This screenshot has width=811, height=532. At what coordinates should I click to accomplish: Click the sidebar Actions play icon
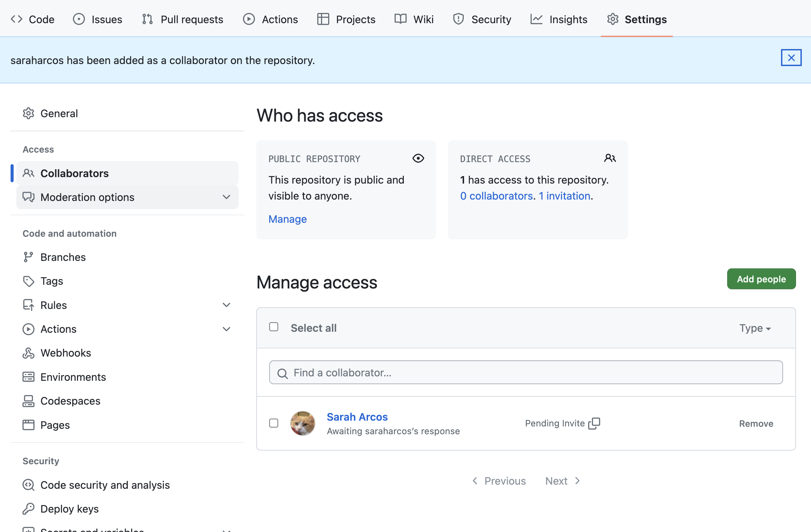point(29,329)
